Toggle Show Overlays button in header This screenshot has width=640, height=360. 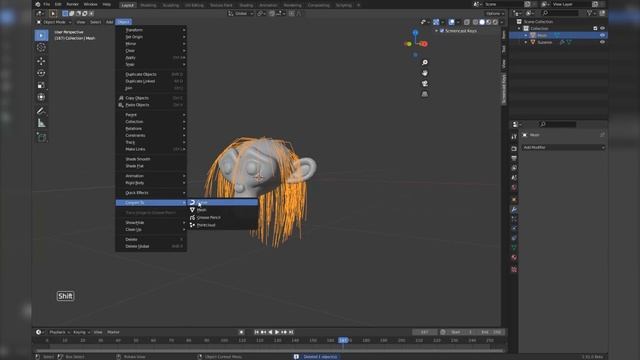[451, 22]
